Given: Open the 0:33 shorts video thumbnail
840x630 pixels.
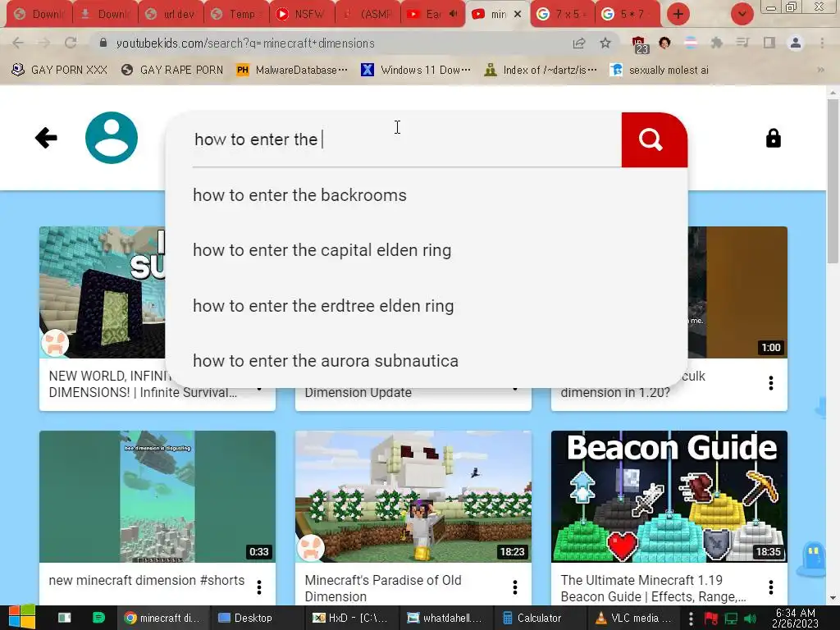Looking at the screenshot, I should [157, 496].
